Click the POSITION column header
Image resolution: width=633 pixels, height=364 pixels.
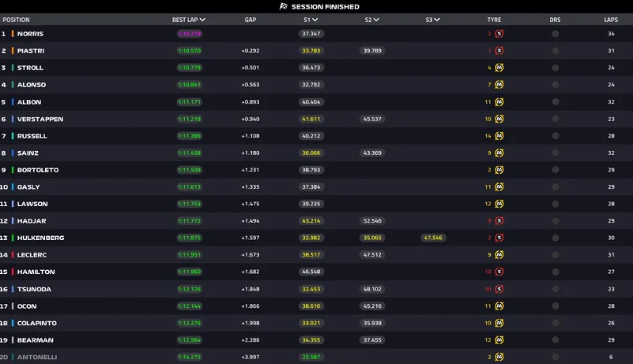[x=17, y=20]
